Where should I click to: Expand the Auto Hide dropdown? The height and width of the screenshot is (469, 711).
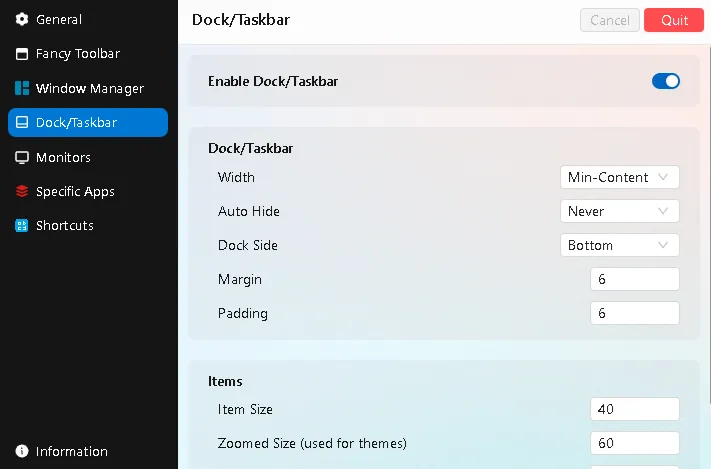point(619,211)
